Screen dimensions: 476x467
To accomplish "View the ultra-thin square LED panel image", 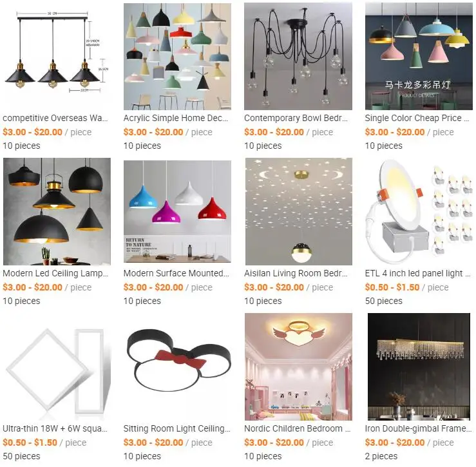I will tap(57, 367).
